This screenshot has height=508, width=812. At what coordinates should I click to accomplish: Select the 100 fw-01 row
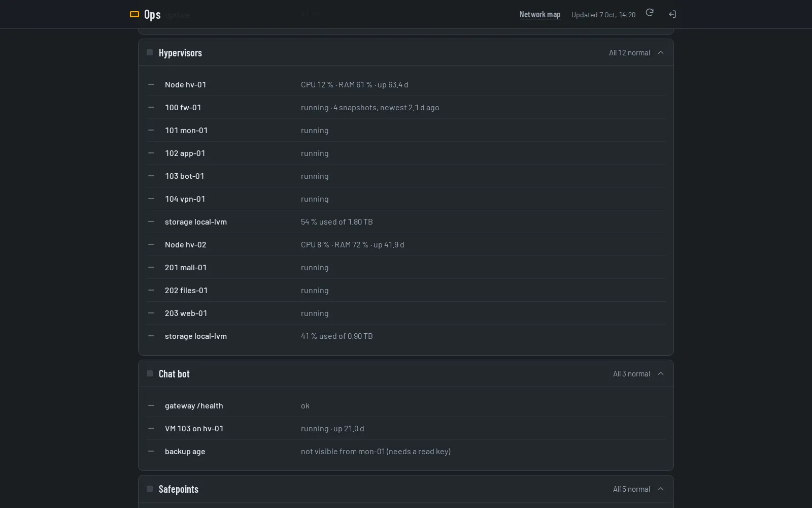tap(406, 107)
